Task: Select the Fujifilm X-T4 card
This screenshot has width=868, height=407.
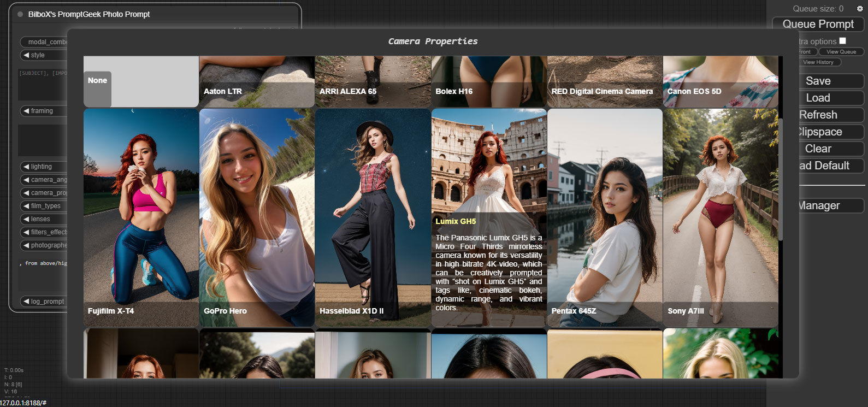Action: point(141,218)
